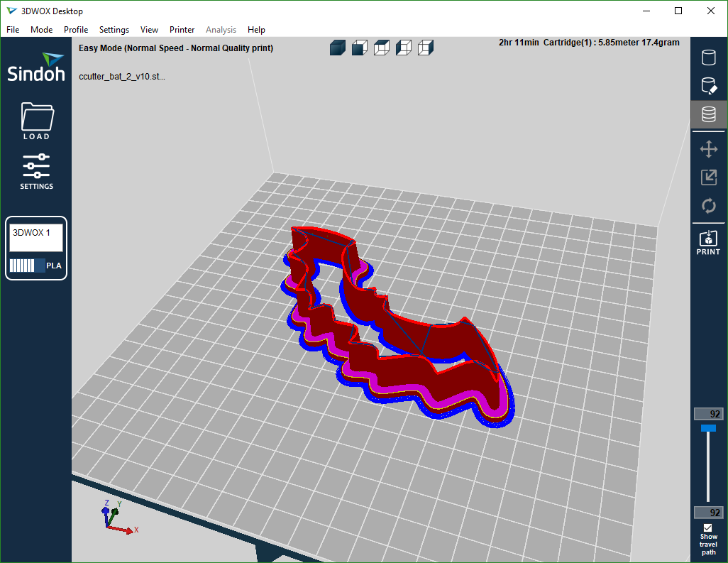
Task: Open the Profile menu
Action: 76,30
